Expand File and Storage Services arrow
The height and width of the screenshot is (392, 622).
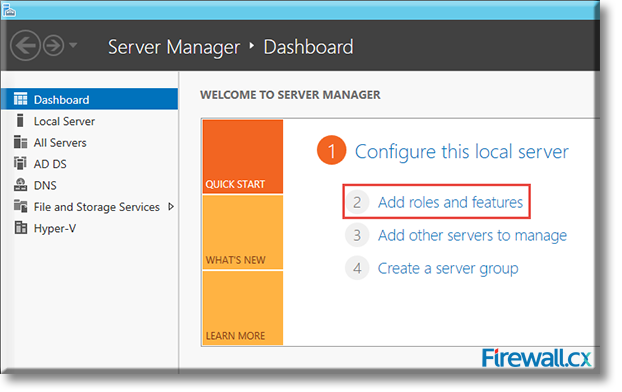tap(171, 206)
